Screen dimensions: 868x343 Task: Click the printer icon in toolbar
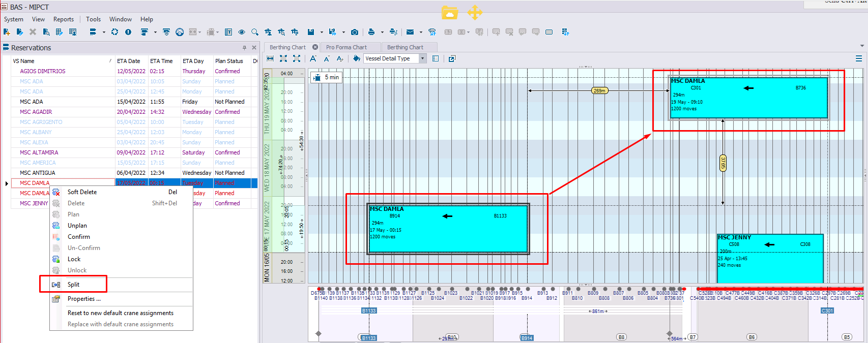[371, 32]
